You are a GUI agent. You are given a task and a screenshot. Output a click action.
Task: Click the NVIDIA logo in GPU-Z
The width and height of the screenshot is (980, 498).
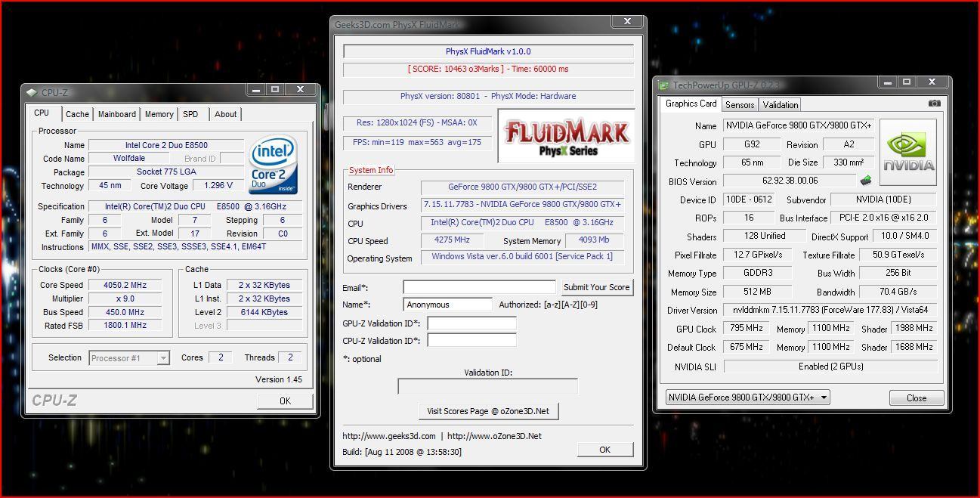tap(908, 152)
